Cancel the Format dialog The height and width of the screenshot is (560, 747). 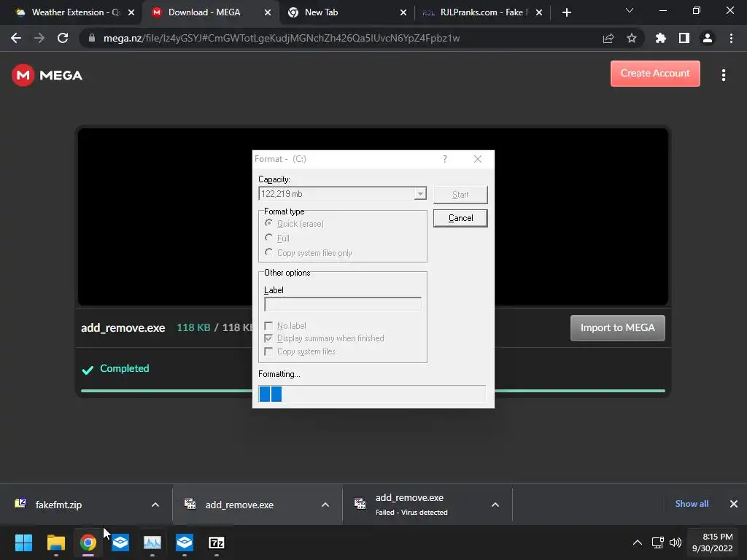click(x=460, y=218)
